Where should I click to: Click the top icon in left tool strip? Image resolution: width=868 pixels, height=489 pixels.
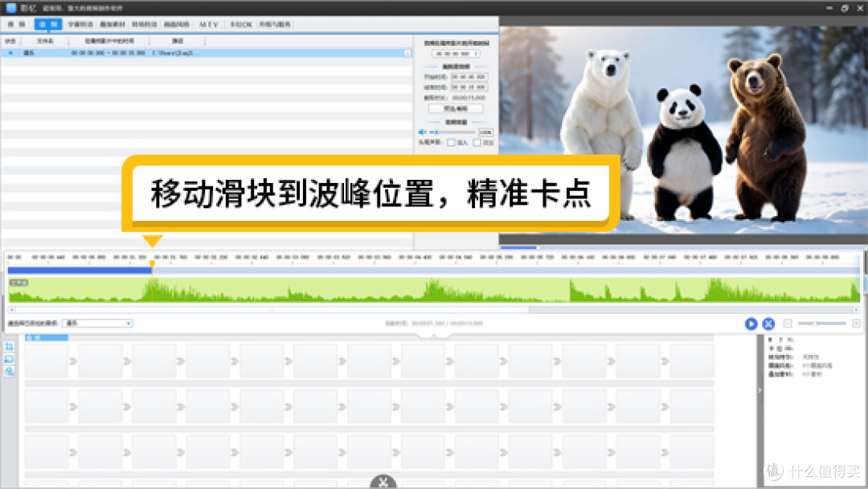click(x=9, y=346)
